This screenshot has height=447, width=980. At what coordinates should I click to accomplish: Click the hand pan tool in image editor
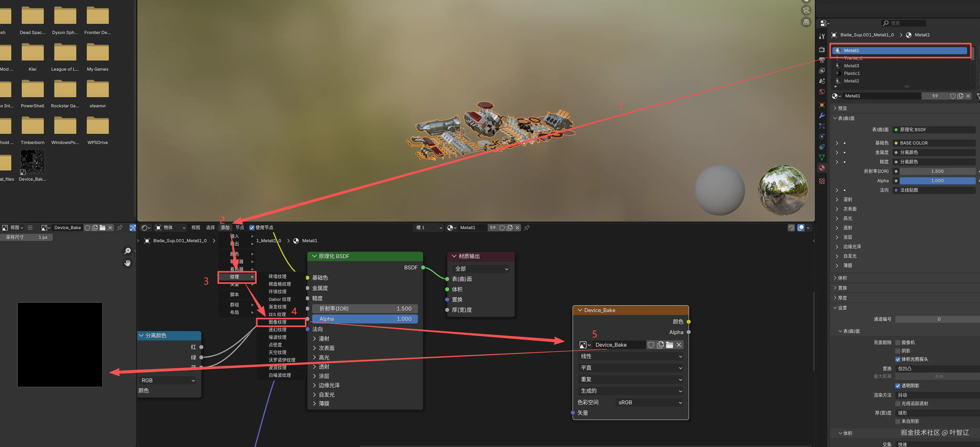127,263
